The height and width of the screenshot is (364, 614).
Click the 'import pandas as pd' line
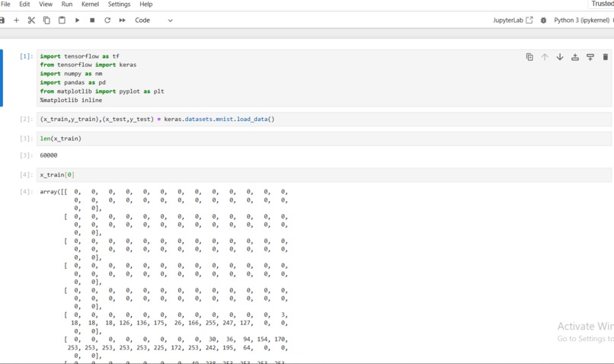click(72, 82)
